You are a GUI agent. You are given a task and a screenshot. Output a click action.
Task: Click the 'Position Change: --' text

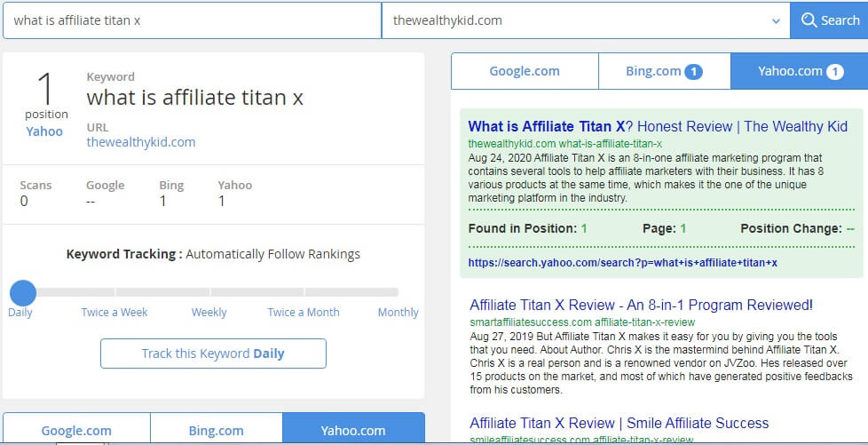(x=797, y=228)
